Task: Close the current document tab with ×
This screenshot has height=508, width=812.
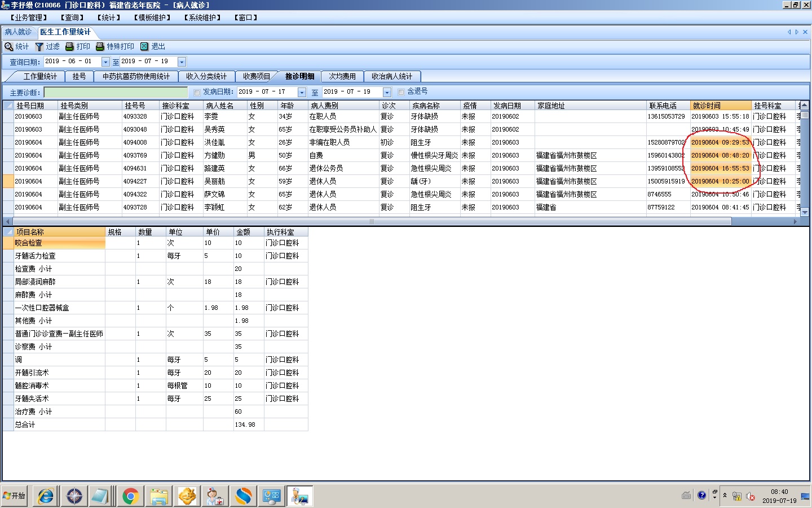Action: coord(805,32)
